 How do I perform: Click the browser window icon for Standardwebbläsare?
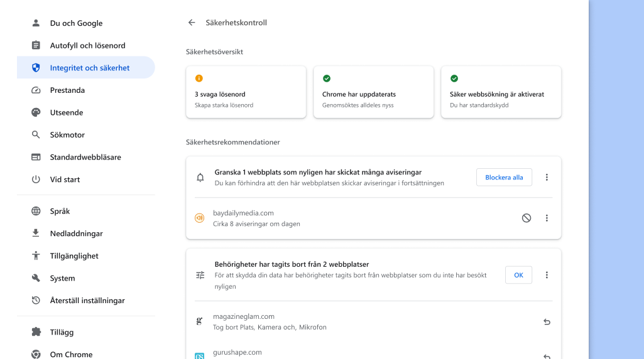coord(36,157)
